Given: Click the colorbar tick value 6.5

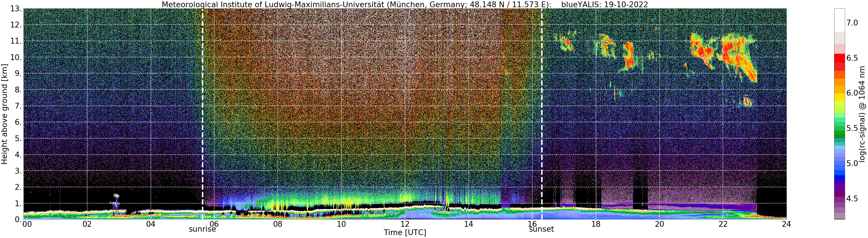Looking at the screenshot, I should [x=852, y=58].
